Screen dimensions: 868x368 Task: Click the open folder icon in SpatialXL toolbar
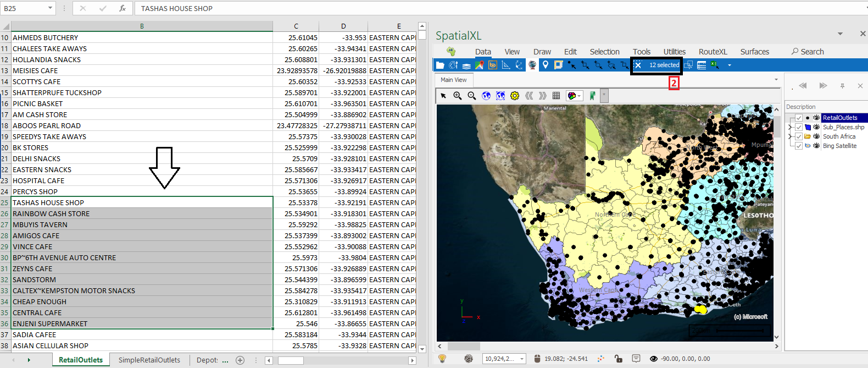coord(440,65)
